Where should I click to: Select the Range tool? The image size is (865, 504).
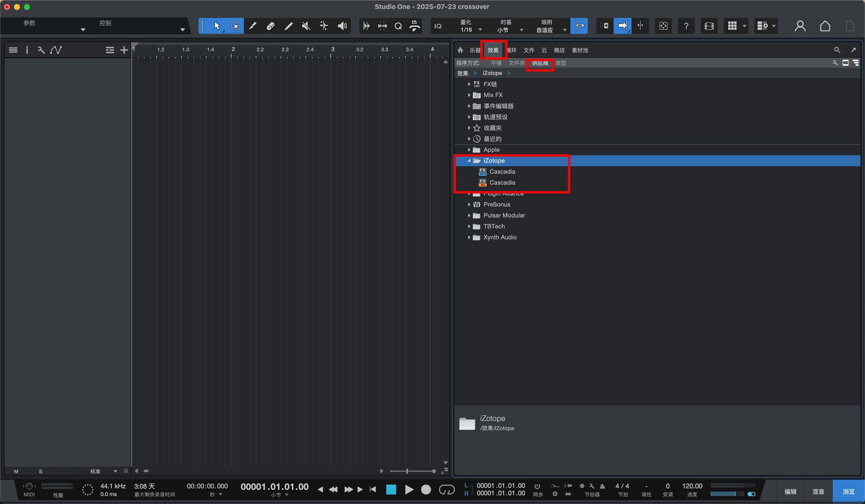click(235, 26)
